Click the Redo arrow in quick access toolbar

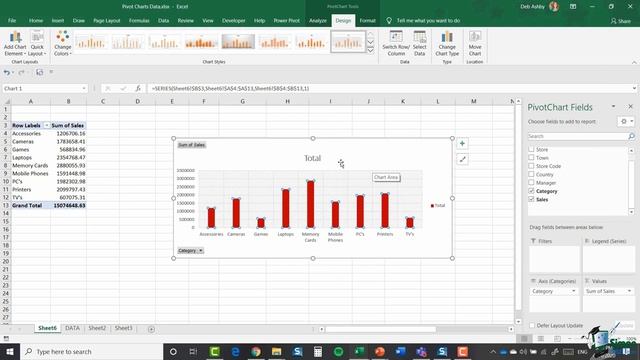[21, 72]
